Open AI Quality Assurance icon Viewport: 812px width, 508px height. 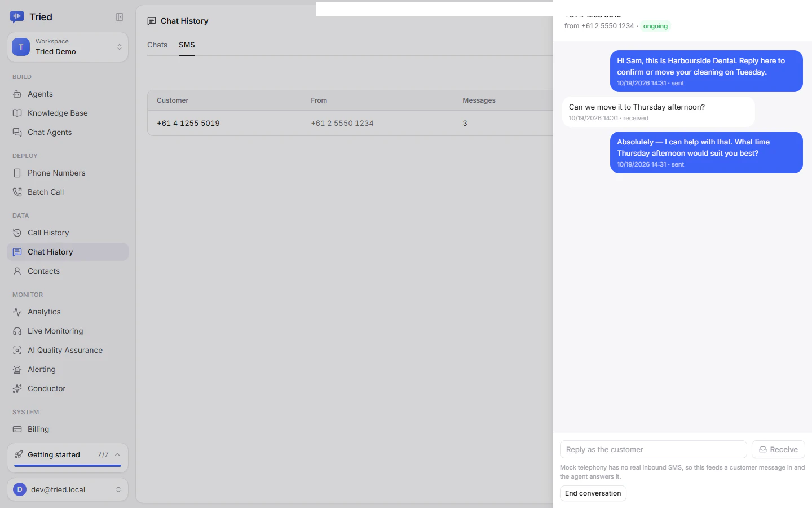(x=17, y=350)
